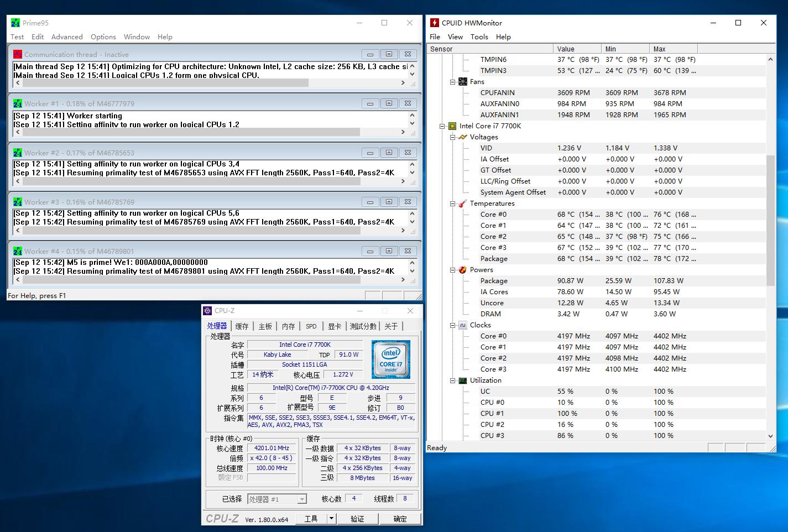The image size is (788, 532).
Task: Click the Intel Core i7 logo in CPU-Z
Action: (391, 359)
